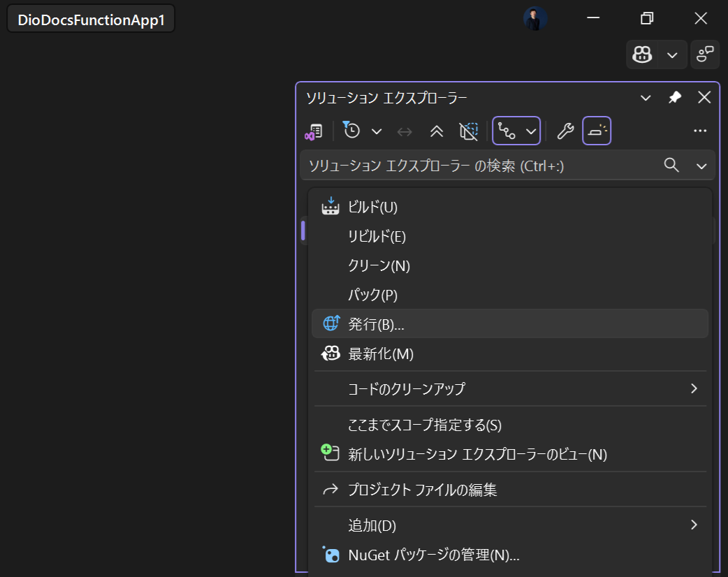Screen dimensions: 728x577
Task: Click the magnifier search icon
Action: (x=671, y=166)
